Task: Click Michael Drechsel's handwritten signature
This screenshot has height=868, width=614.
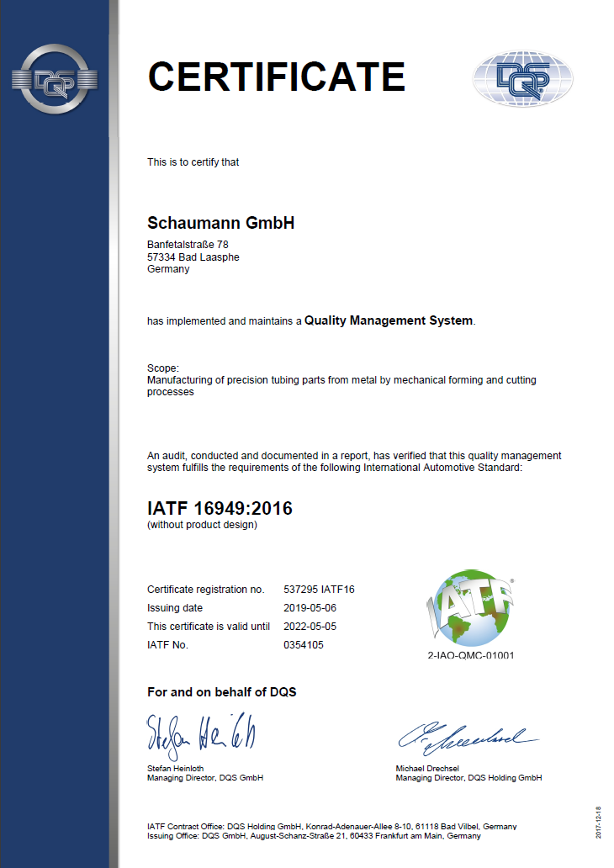Action: click(466, 738)
